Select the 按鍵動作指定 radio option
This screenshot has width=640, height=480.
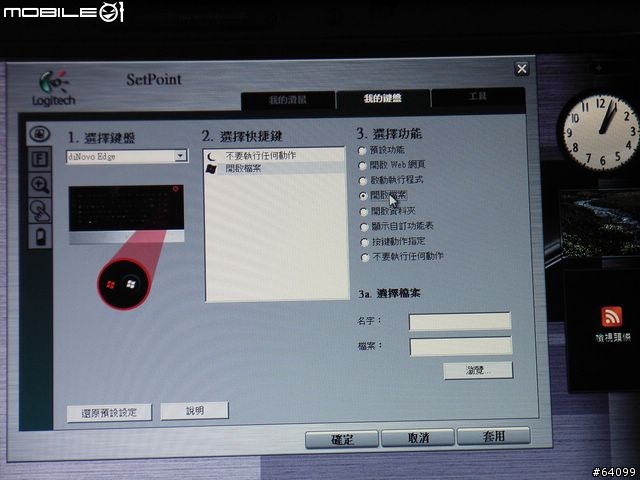[x=364, y=242]
